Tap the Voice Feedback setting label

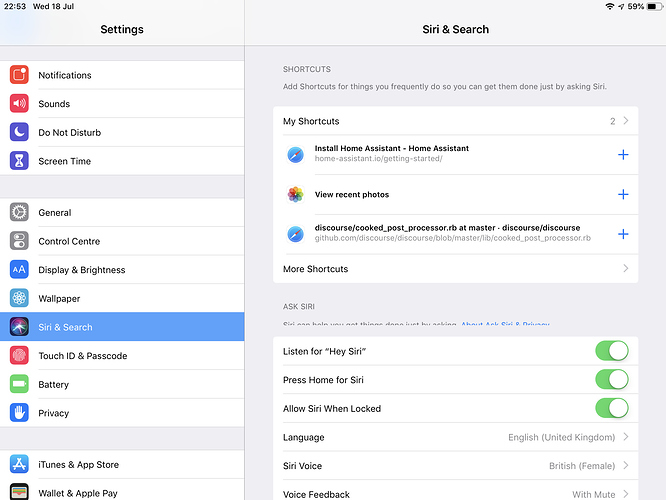pyautogui.click(x=316, y=494)
